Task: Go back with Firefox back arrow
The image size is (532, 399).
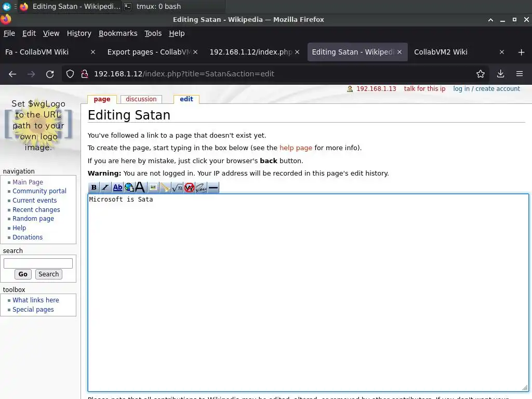Action: pos(12,74)
